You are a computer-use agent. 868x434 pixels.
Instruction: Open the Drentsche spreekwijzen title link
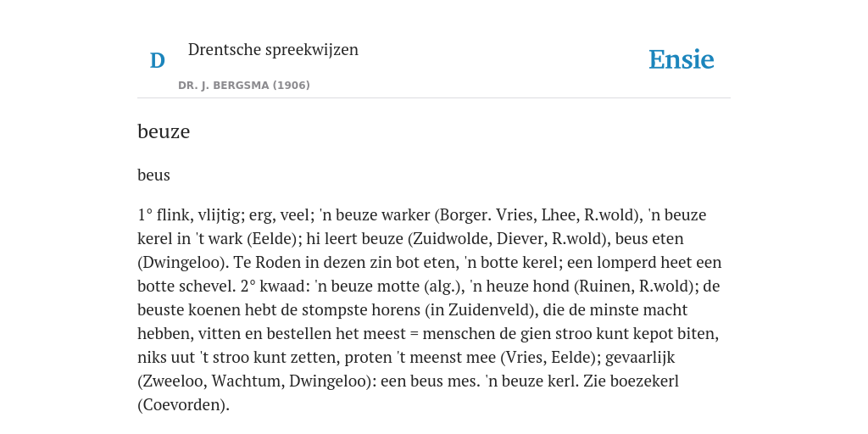pyautogui.click(x=273, y=49)
